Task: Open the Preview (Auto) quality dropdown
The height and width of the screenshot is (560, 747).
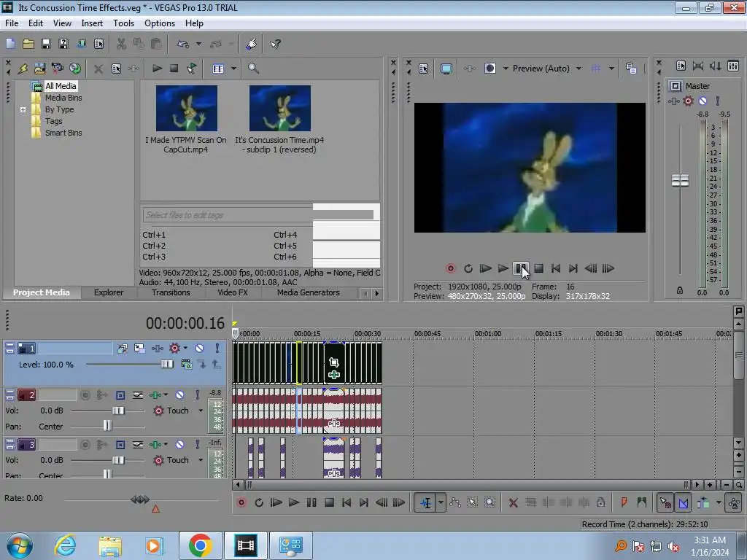Action: (578, 69)
